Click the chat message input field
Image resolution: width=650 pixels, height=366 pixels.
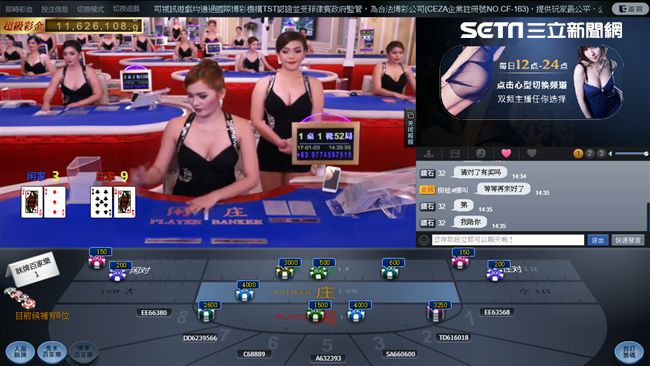click(x=508, y=240)
